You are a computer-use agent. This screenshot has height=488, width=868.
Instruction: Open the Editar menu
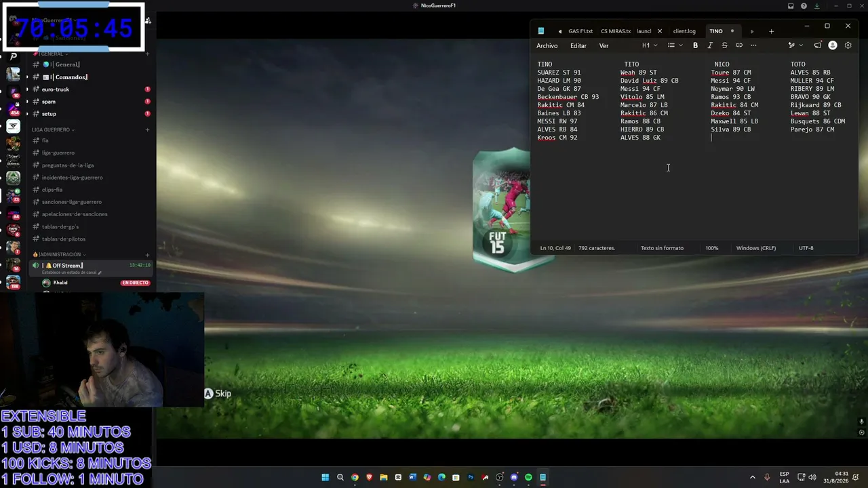point(578,45)
